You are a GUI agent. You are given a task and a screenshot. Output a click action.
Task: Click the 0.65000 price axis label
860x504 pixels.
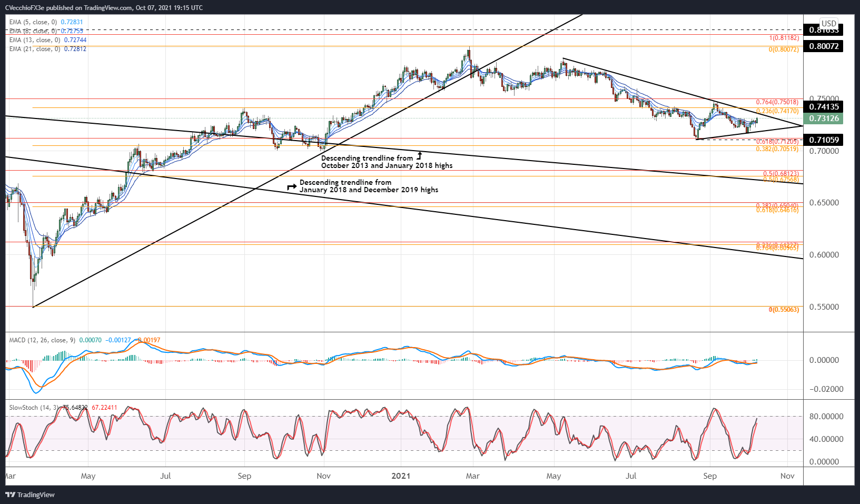[824, 203]
